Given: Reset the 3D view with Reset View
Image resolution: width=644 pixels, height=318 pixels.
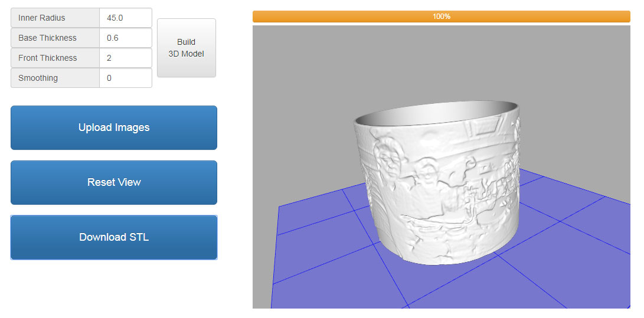Looking at the screenshot, I should click(114, 182).
